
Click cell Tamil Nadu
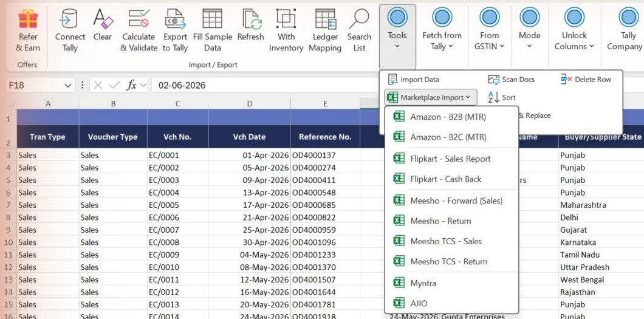coord(601,255)
